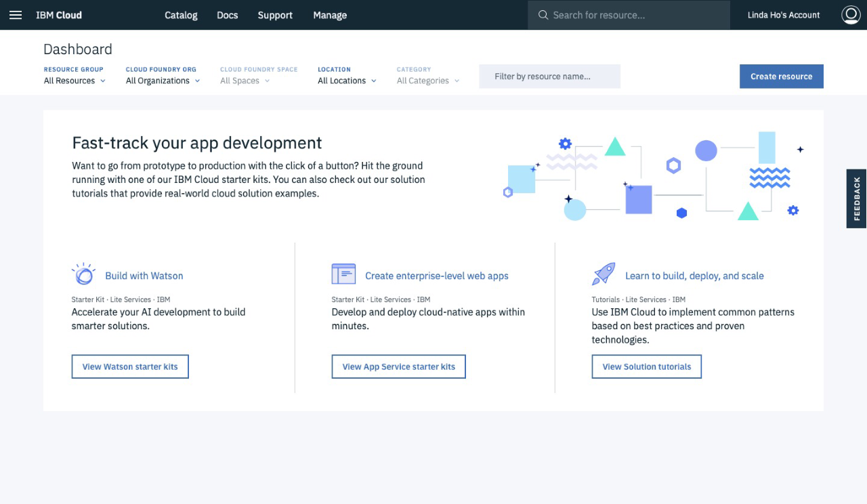Click the web app window icon
The image size is (867, 504).
click(343, 274)
